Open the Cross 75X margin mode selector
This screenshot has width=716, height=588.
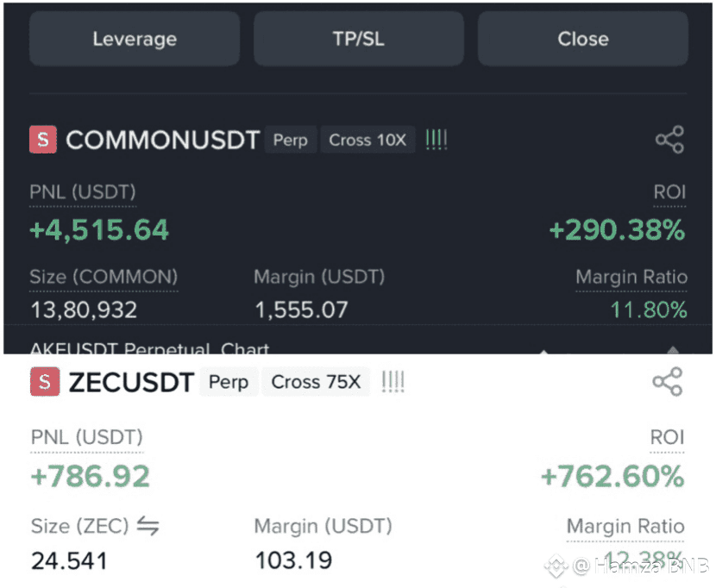[x=316, y=382]
